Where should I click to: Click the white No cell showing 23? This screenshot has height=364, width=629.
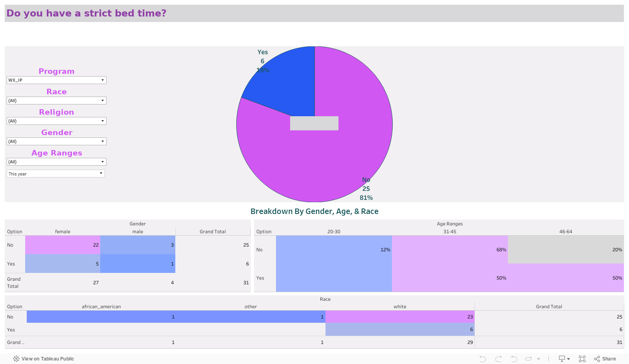(400, 316)
